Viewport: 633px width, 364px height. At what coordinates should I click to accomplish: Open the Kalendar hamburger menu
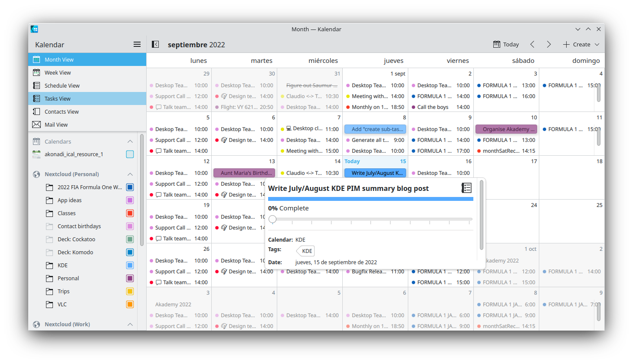(x=137, y=44)
